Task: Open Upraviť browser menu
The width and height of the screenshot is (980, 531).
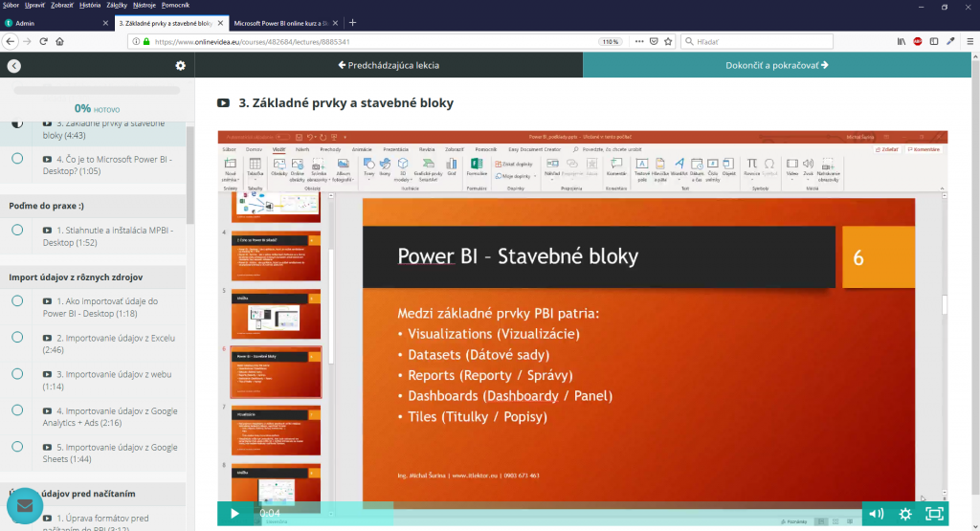Action: 34,5
